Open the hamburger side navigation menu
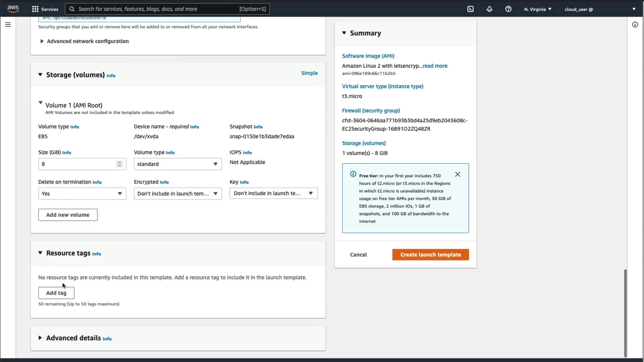 click(8, 24)
